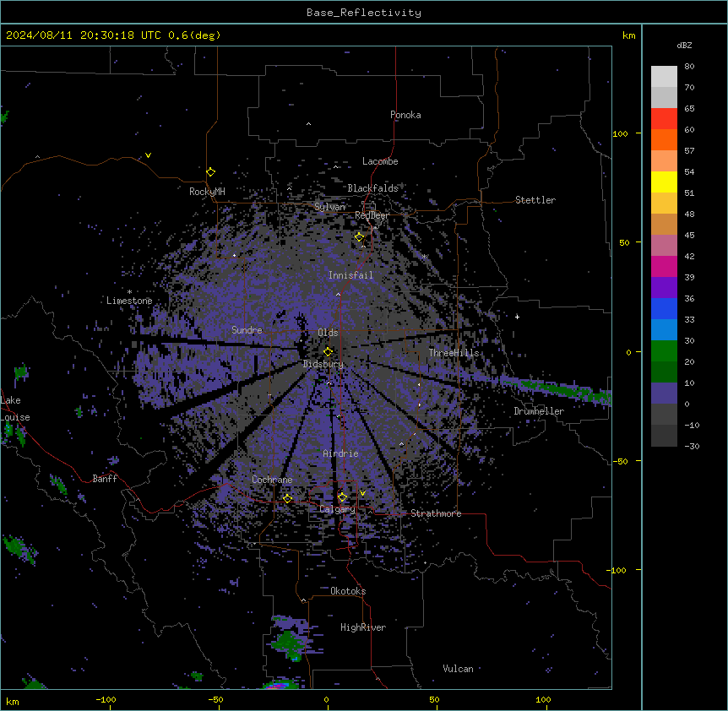Click the 50 label on the bottom axis
Image resolution: width=728 pixels, height=711 pixels.
434,699
